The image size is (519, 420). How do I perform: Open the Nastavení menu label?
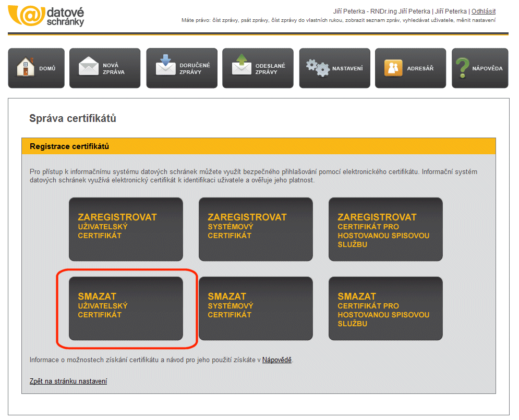click(347, 68)
